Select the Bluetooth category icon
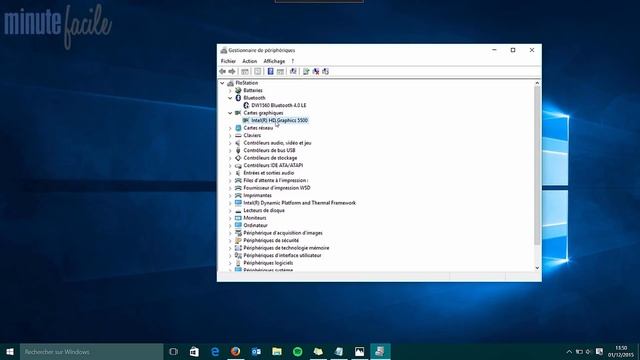The height and width of the screenshot is (360, 640). (238, 98)
